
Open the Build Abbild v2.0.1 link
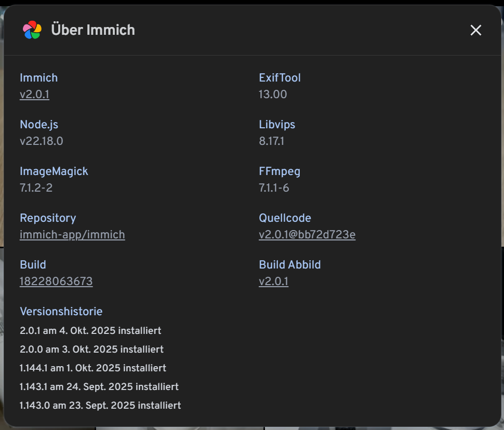[273, 281]
